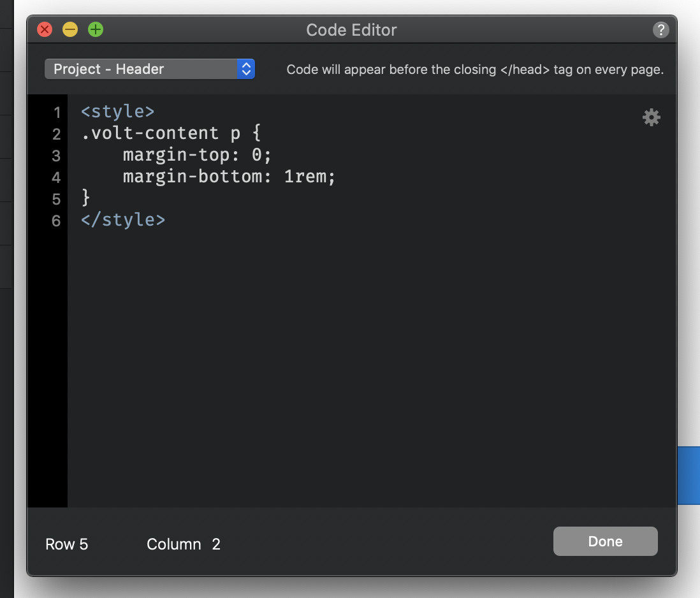The image size is (700, 598).
Task: Open editor settings gear icon
Action: click(x=651, y=117)
